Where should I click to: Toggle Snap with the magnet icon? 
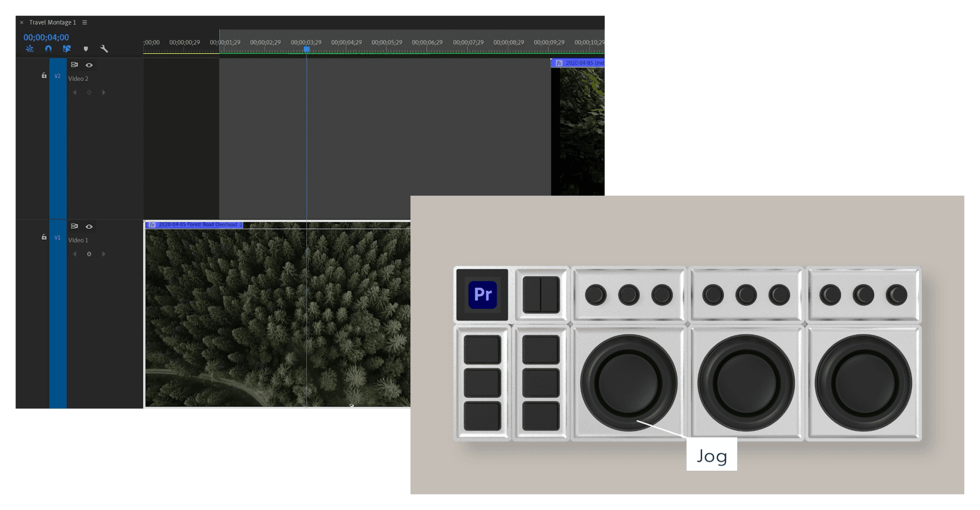(48, 48)
